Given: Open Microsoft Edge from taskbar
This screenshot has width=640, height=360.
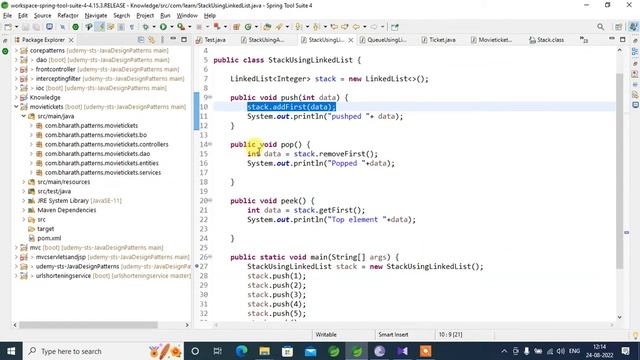Looking at the screenshot, I should point(241,351).
